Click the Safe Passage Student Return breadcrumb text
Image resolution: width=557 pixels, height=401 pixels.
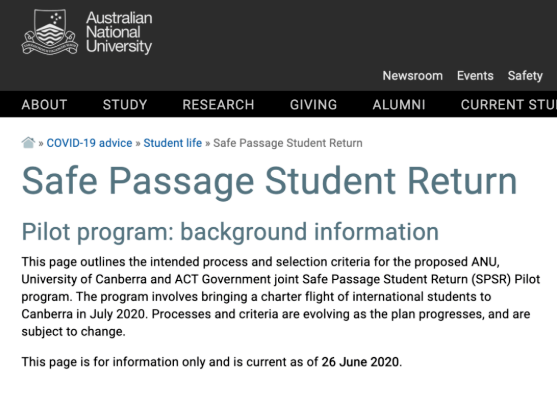288,143
